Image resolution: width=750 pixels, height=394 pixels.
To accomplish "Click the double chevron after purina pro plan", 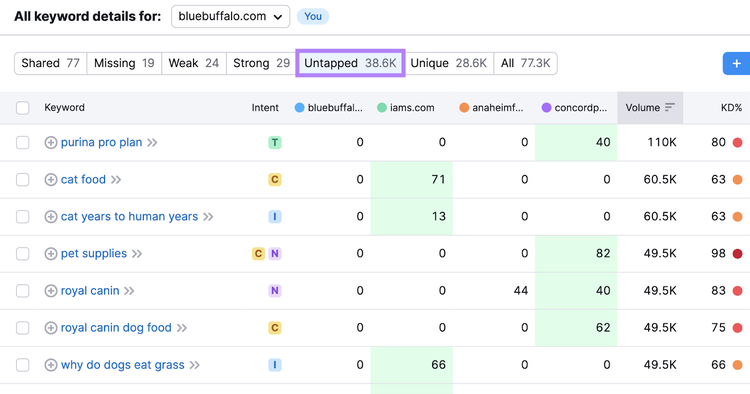I will (152, 142).
